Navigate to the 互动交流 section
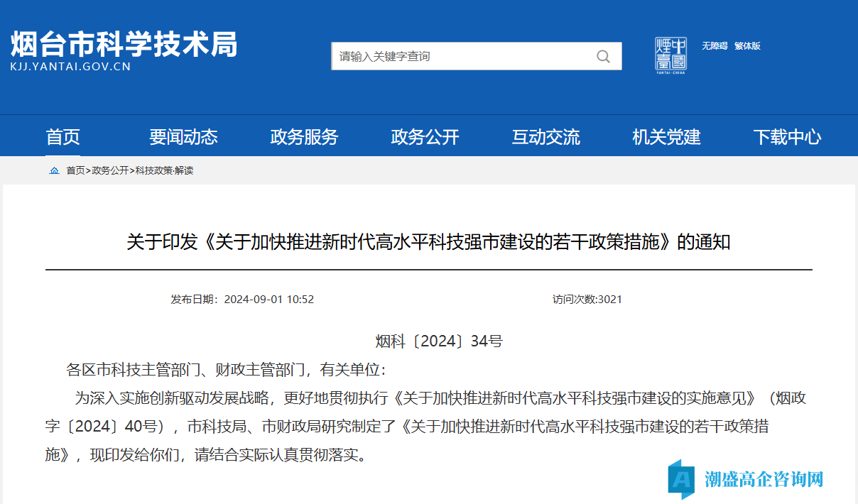858x504 pixels. tap(545, 137)
